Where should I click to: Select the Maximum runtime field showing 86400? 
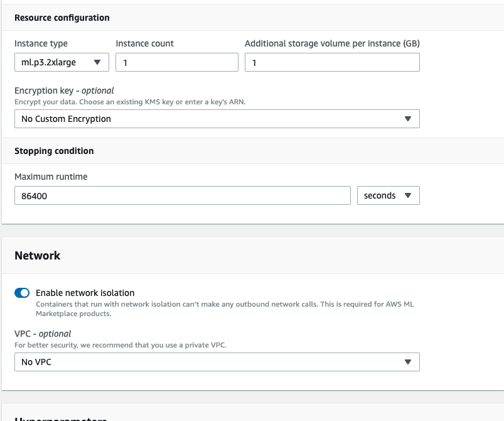coord(182,195)
